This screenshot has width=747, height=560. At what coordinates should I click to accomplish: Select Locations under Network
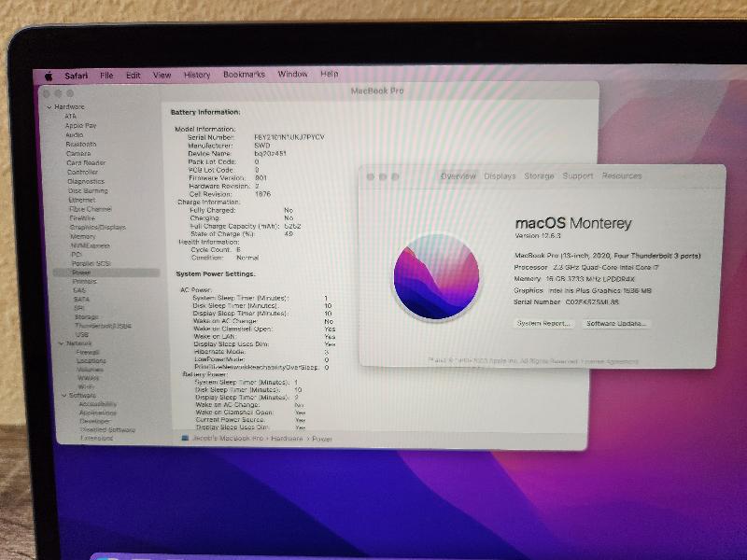tap(92, 361)
